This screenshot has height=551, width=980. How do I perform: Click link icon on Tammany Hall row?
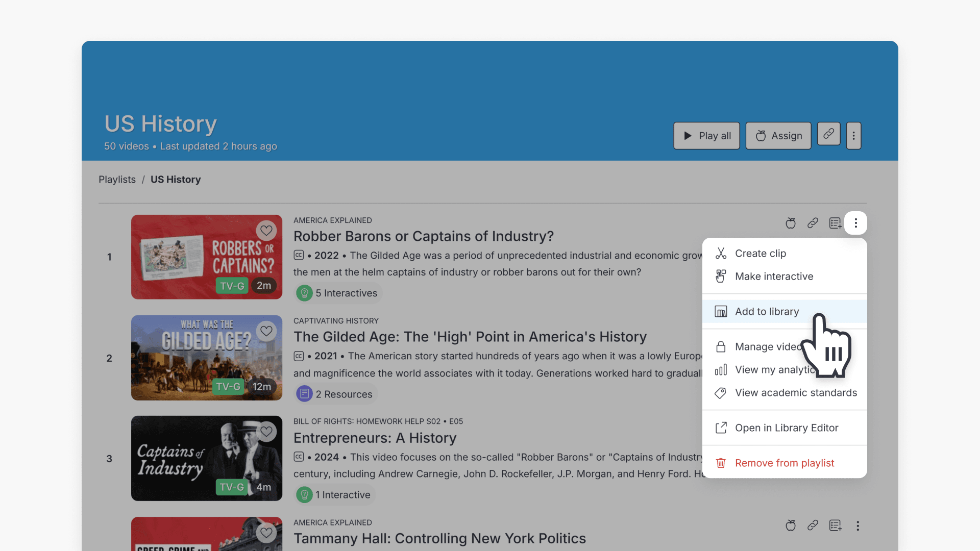click(813, 525)
